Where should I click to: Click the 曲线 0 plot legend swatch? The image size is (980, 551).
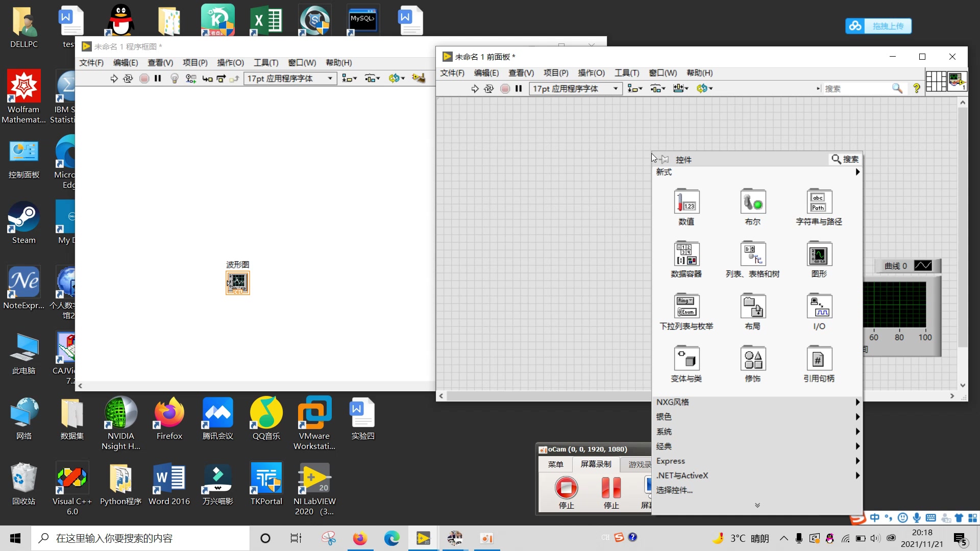pos(923,266)
